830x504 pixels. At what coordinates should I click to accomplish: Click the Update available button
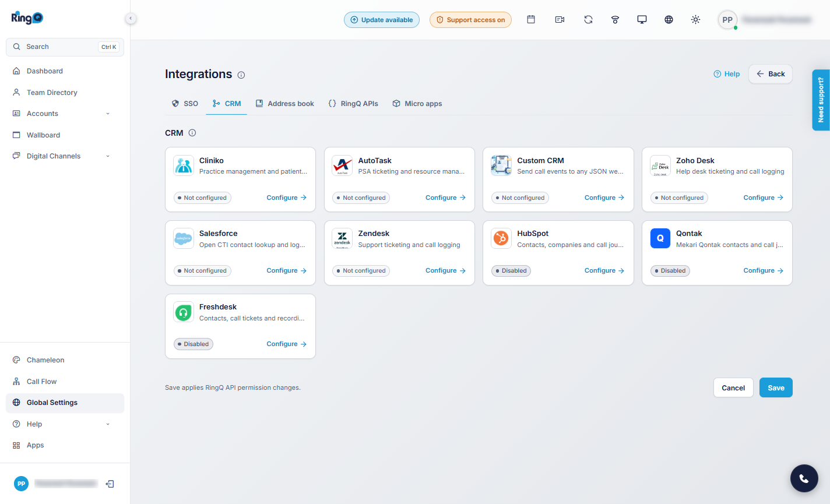[x=382, y=20]
